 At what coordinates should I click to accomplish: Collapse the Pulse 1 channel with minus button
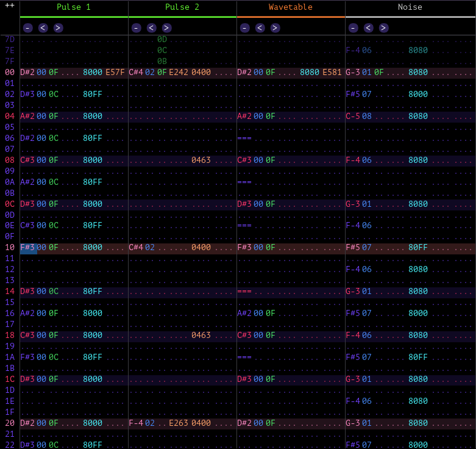click(x=28, y=27)
